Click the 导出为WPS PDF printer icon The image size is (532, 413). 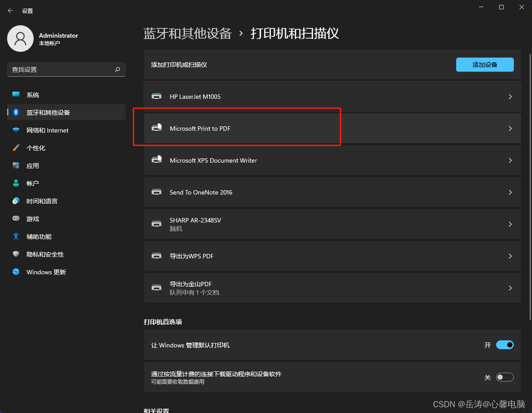coord(156,256)
